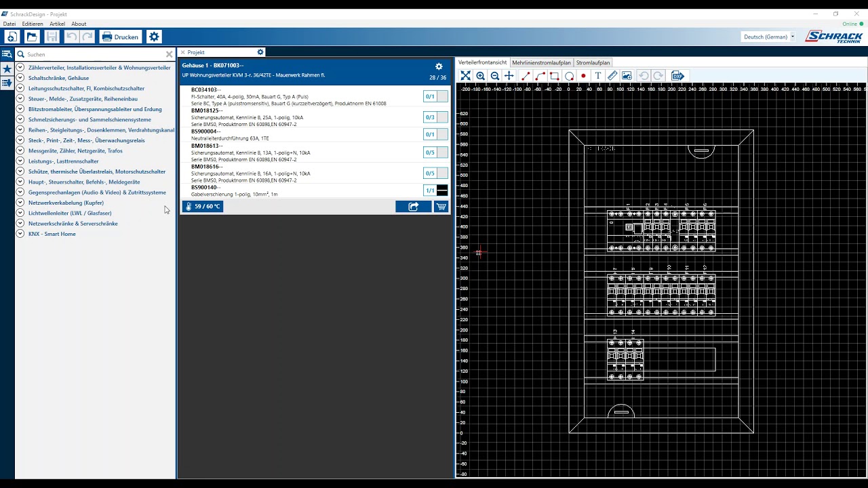Click the 59 / 60 °C temperature indicator

point(203,206)
